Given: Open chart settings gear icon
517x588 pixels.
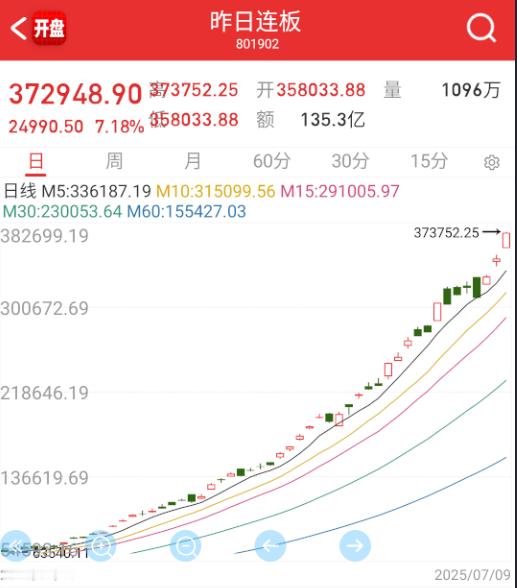Looking at the screenshot, I should tap(492, 162).
